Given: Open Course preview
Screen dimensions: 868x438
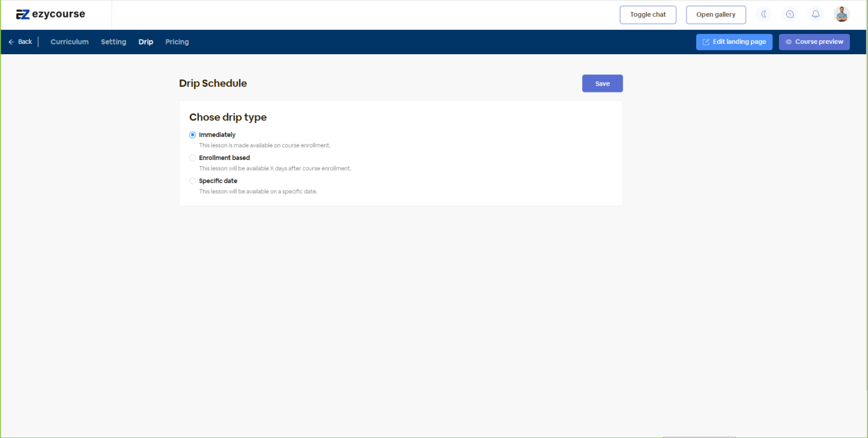Looking at the screenshot, I should pyautogui.click(x=814, y=42).
